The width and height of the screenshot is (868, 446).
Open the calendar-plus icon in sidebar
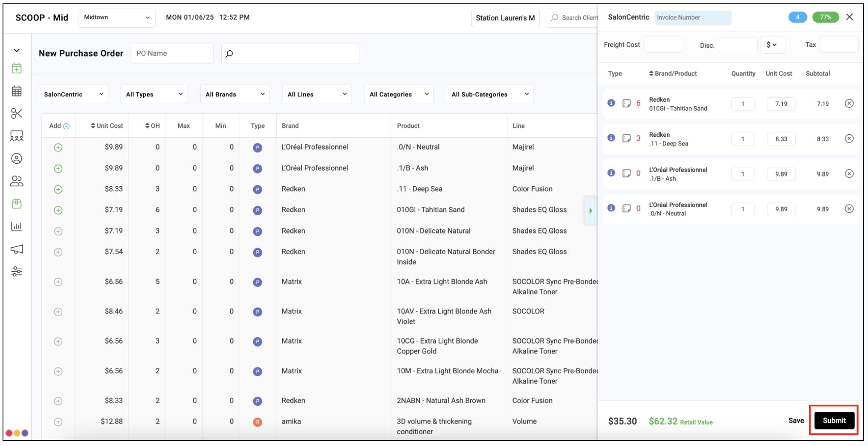[x=17, y=68]
